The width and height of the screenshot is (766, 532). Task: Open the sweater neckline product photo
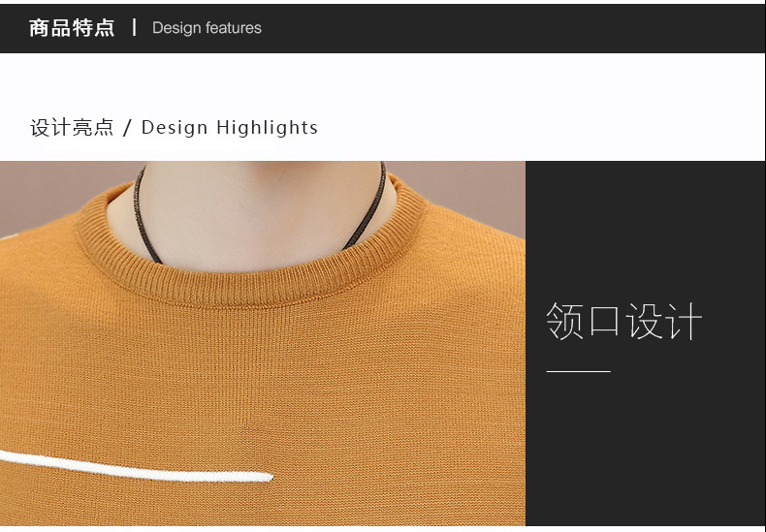click(x=263, y=343)
